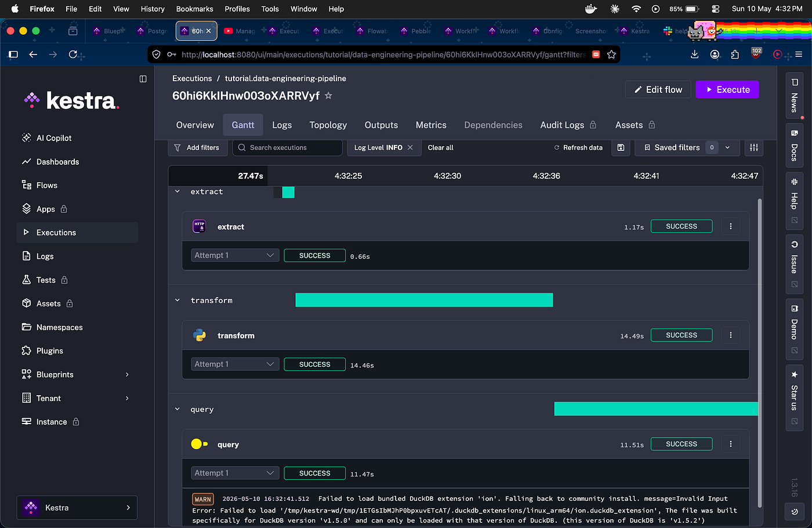Click extract task Gantt bar

pyautogui.click(x=288, y=192)
